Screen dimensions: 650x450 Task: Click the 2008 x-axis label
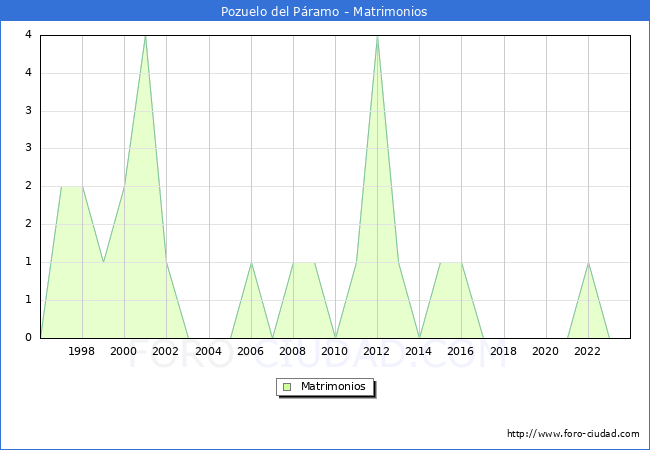click(x=293, y=351)
